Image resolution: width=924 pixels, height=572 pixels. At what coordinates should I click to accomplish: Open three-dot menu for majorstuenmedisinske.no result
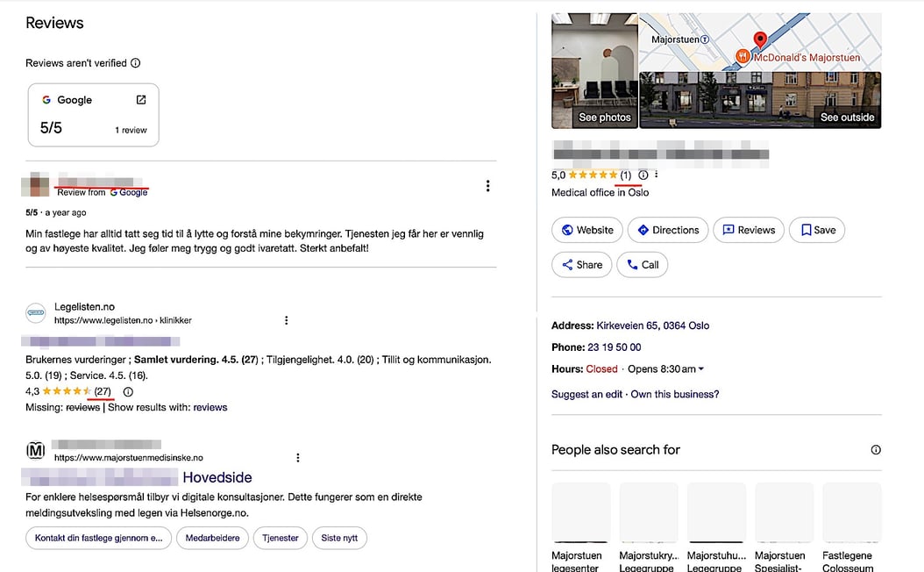tap(298, 457)
